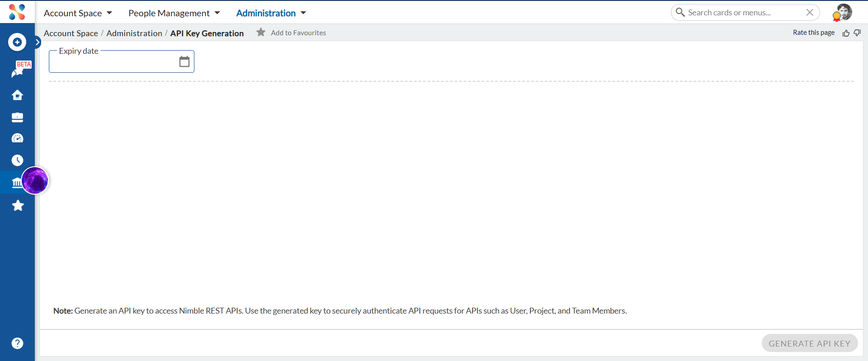Click the GENERATE API KEY button

click(x=810, y=343)
